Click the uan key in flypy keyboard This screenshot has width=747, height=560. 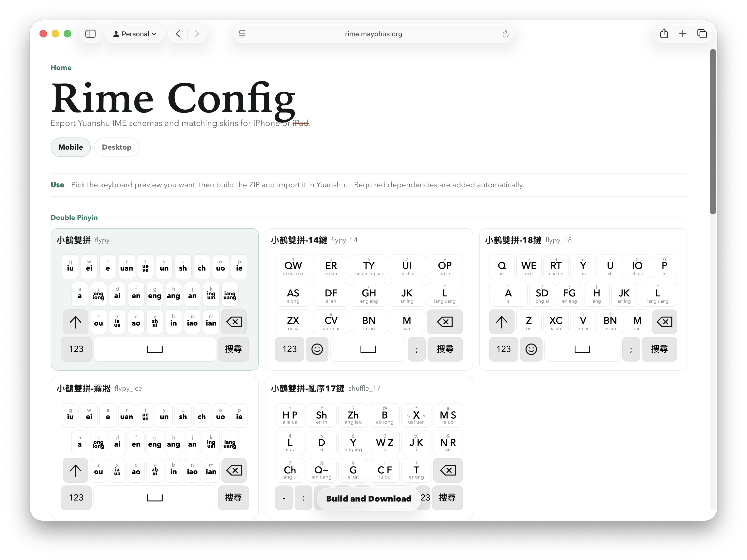pyautogui.click(x=127, y=267)
